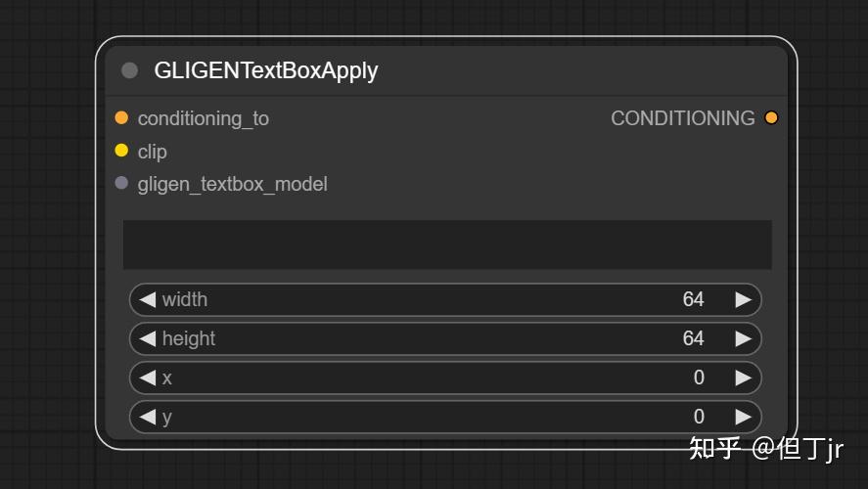Click the x value field

pos(445,378)
